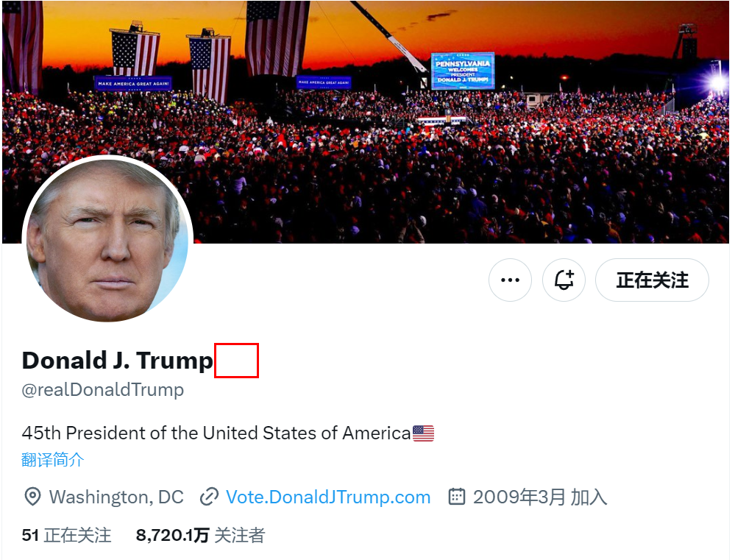735x560 pixels.
Task: Click the calendar joined-date icon
Action: (457, 496)
